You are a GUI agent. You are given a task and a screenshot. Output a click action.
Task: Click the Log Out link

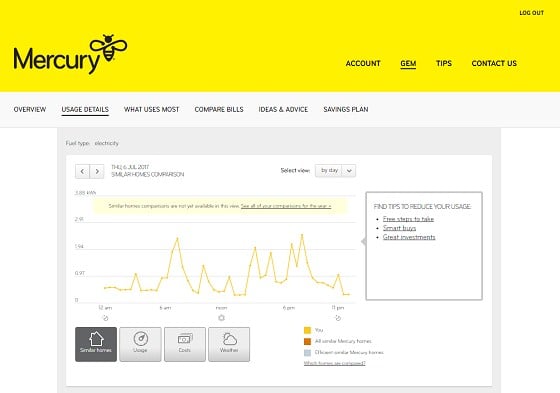[531, 13]
